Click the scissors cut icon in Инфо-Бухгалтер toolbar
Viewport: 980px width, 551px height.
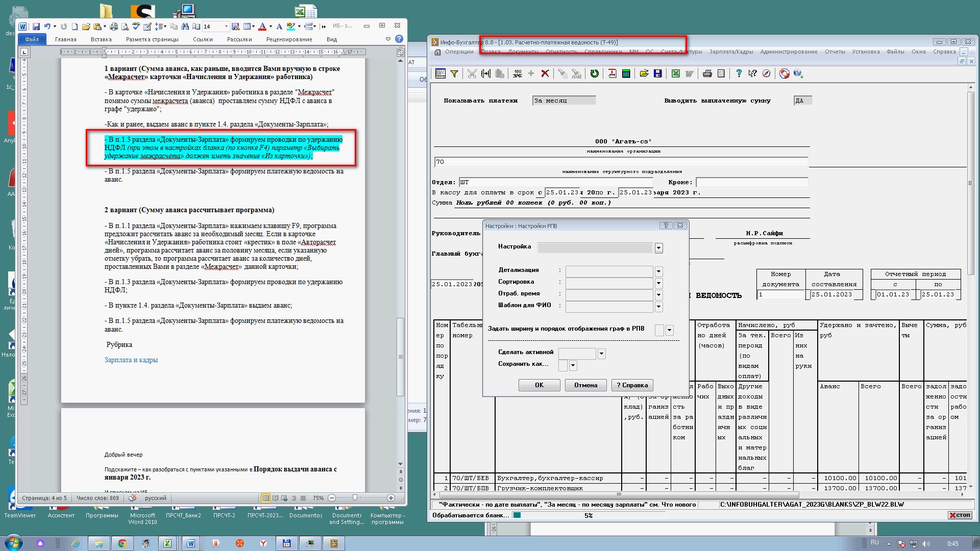[x=472, y=74]
